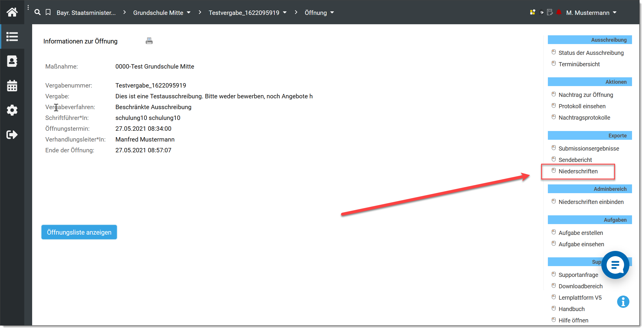Screen dimensions: 644x330
Task: Click the Exporte section header
Action: (590, 136)
